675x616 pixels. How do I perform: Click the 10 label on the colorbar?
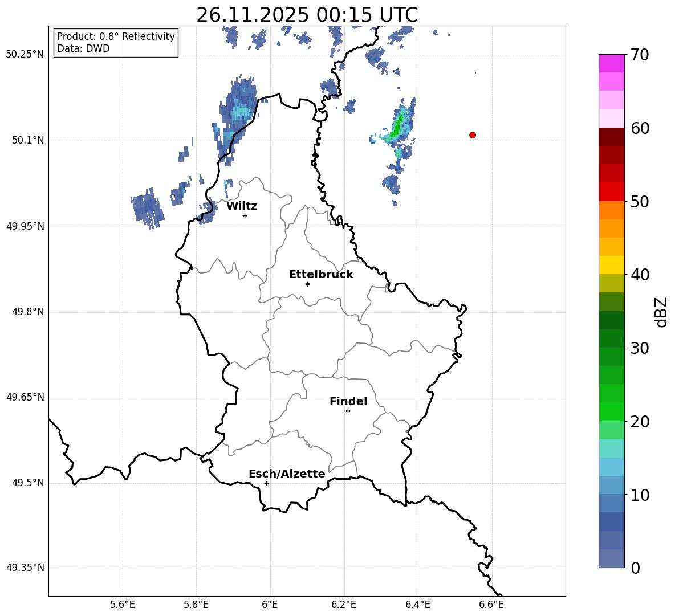640,495
